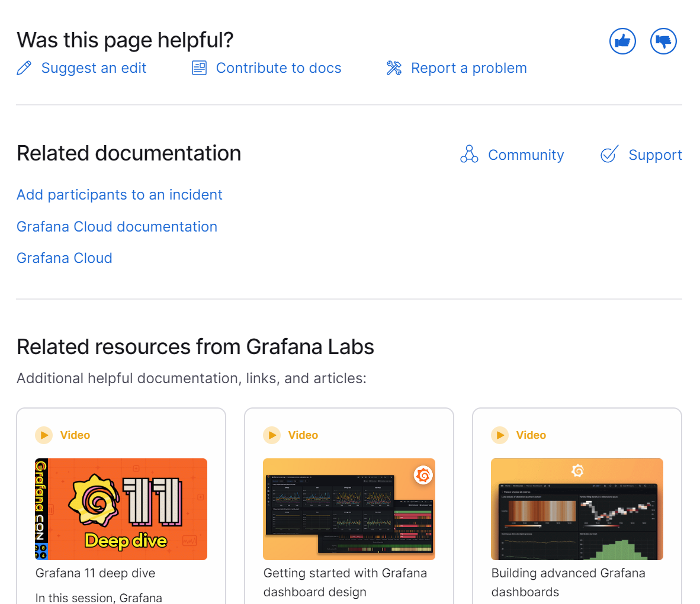This screenshot has height=604, width=700.
Task: Click the document icon beside Contribute to docs
Action: pyautogui.click(x=199, y=68)
